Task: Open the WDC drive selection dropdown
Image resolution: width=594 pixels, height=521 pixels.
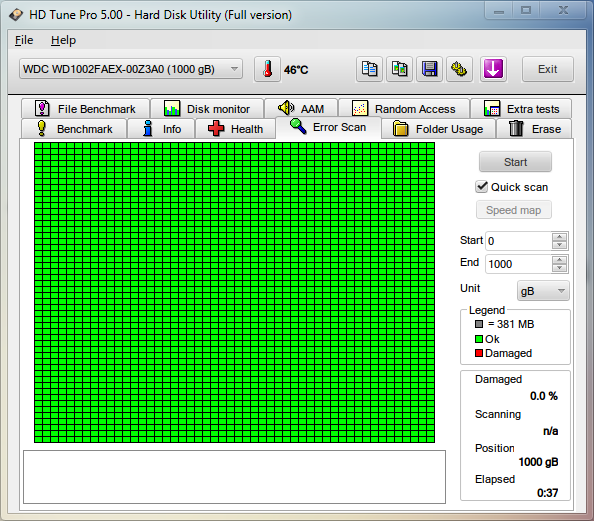Action: pyautogui.click(x=131, y=69)
